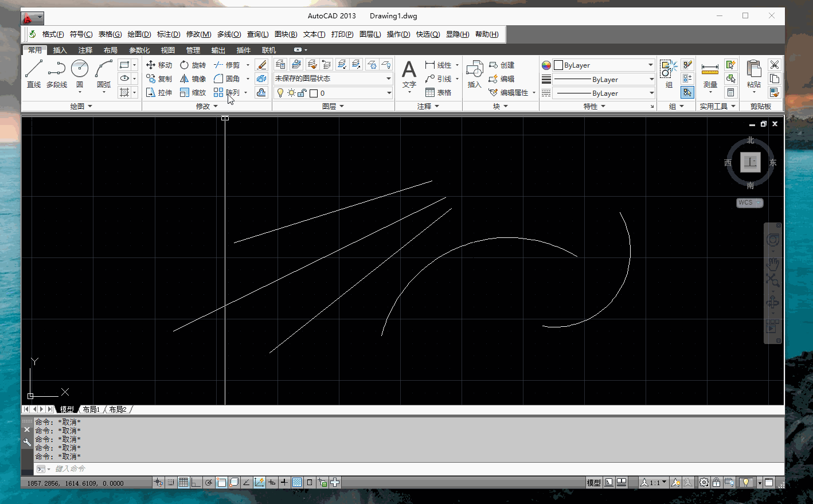
Task: Switch to the 注释 ribbon tab
Action: point(85,50)
